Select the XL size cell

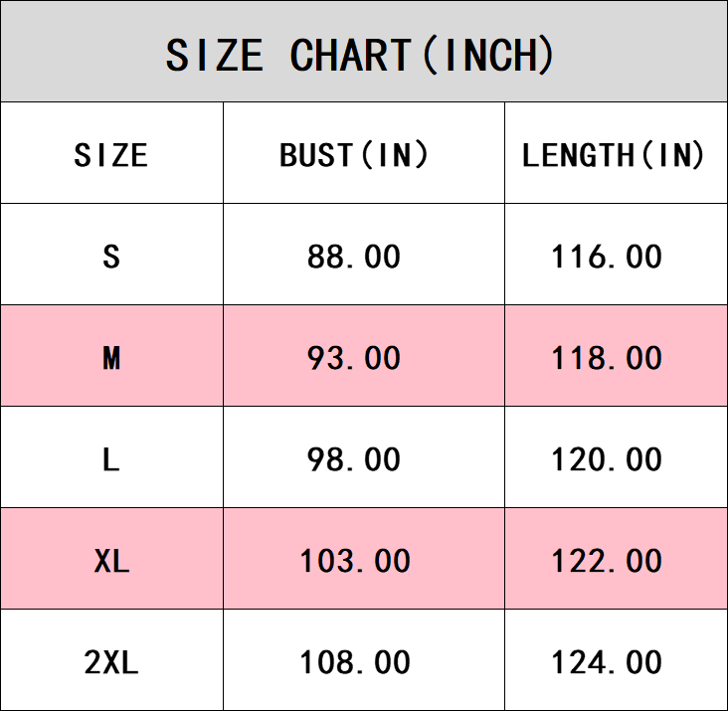(x=111, y=561)
